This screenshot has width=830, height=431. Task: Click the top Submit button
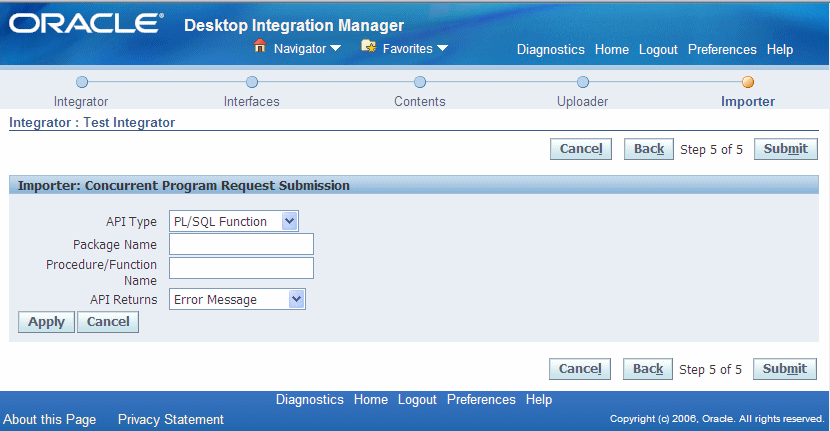pos(786,149)
